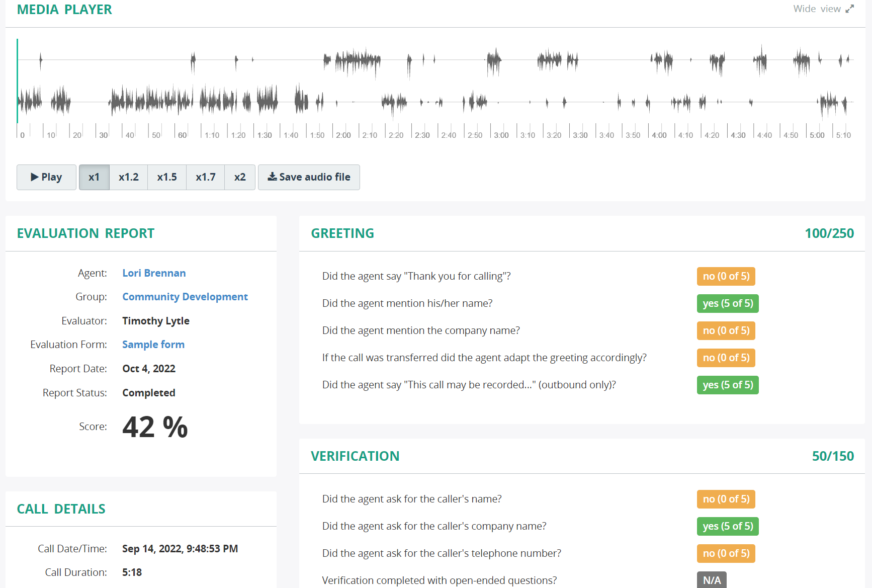
Task: Click the Play icon to start playback
Action: click(34, 177)
